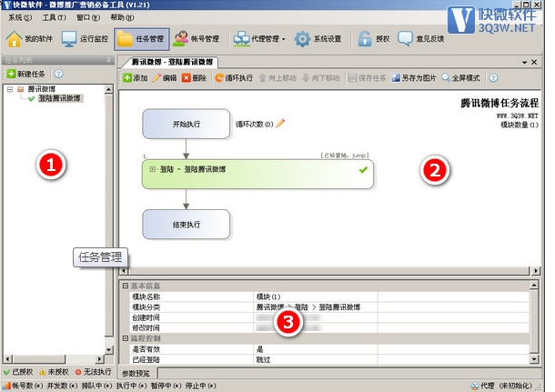
Task: Click property grid scroll up arrow
Action: [534, 285]
